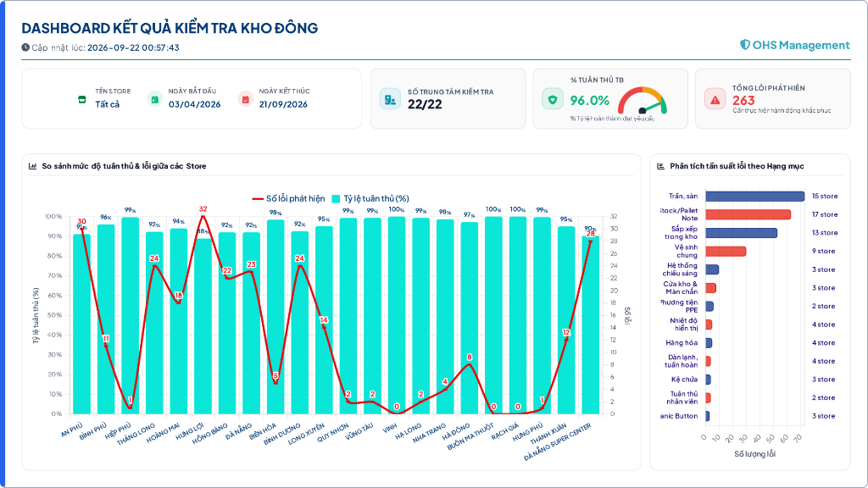Screen dimensions: 868x488
Task: Click the Dàn lạnh, tuần hoàn label
Action: coord(682,361)
